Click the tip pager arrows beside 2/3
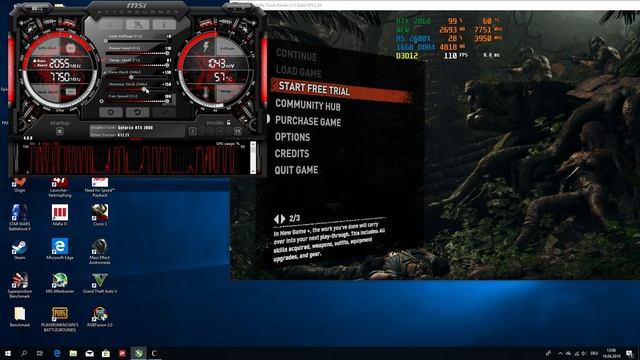This screenshot has height=360, width=640. pyautogui.click(x=280, y=219)
